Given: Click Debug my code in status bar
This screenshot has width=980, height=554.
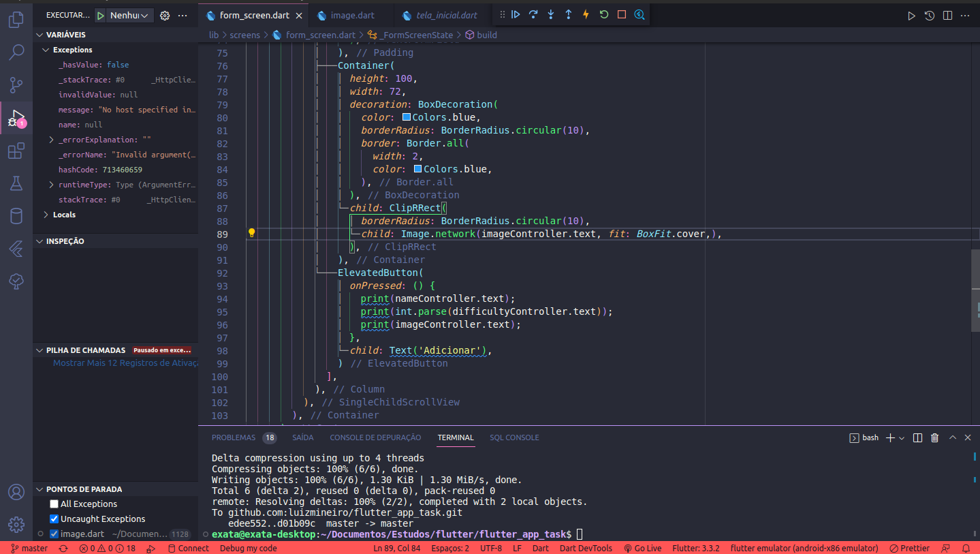Looking at the screenshot, I should 248,548.
